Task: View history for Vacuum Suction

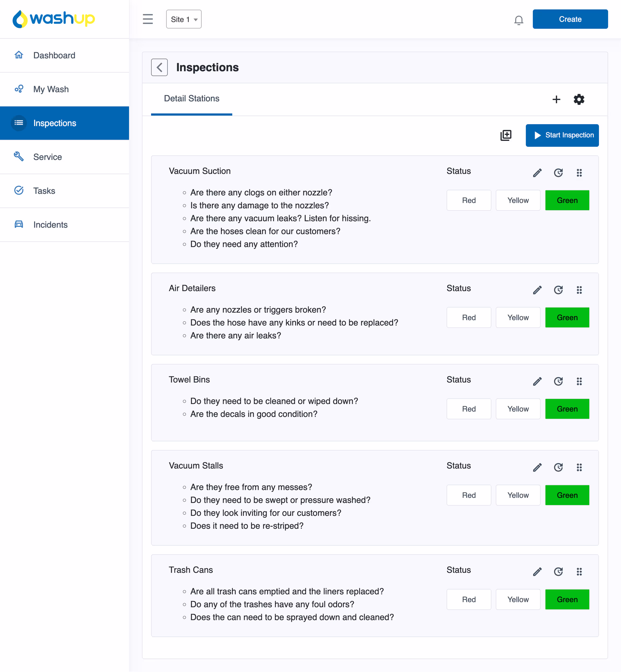Action: 559,173
